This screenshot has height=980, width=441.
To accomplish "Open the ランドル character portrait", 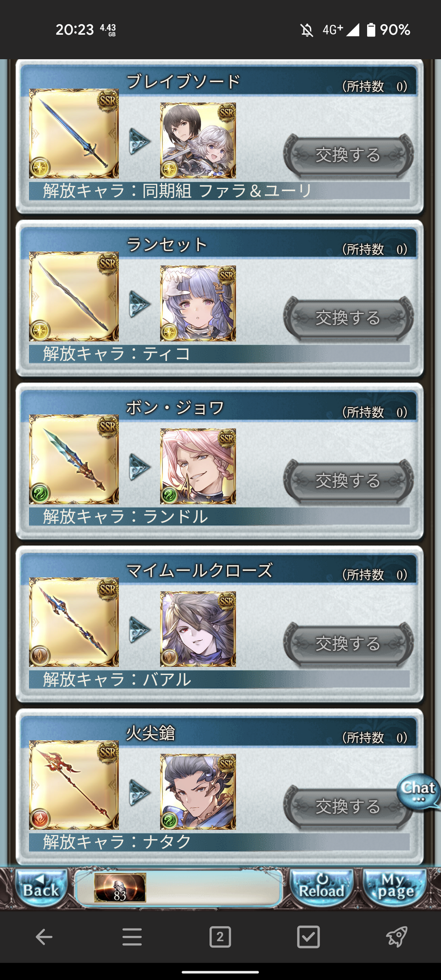I will pyautogui.click(x=198, y=466).
